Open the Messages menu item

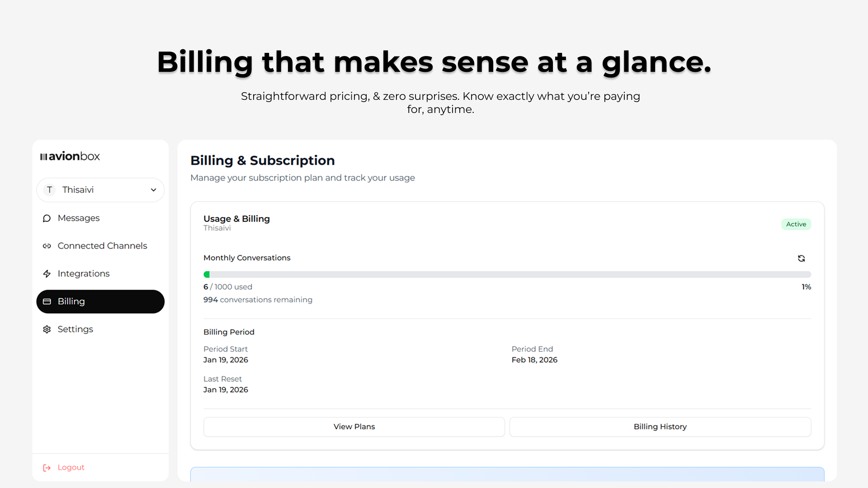point(79,218)
